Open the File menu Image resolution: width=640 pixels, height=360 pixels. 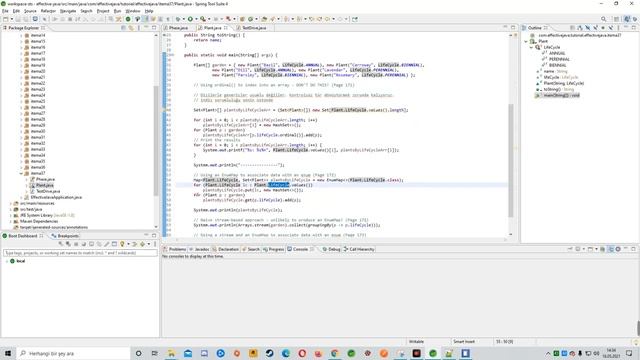point(5,11)
